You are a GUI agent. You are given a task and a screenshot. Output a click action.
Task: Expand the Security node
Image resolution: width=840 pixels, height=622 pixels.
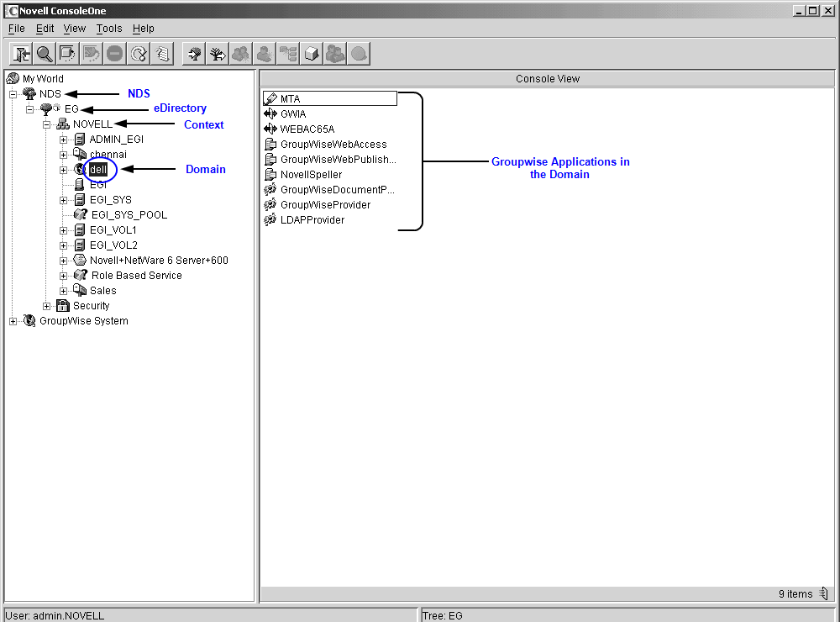46,306
